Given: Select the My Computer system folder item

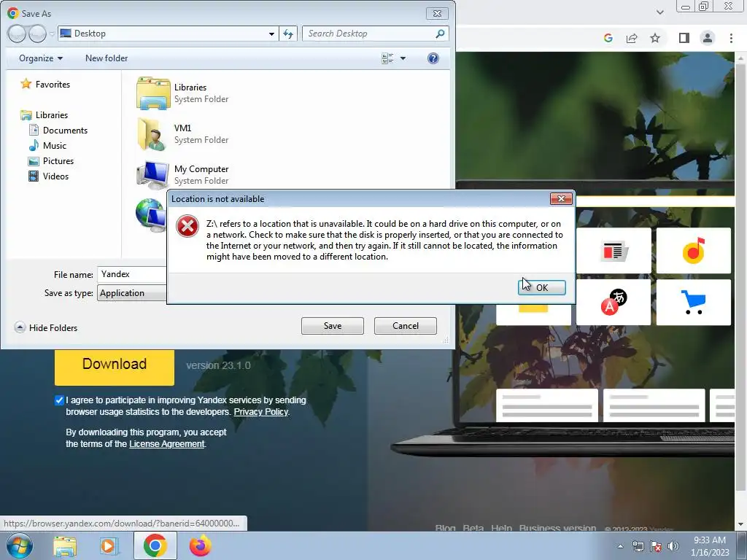Looking at the screenshot, I should pyautogui.click(x=183, y=174).
